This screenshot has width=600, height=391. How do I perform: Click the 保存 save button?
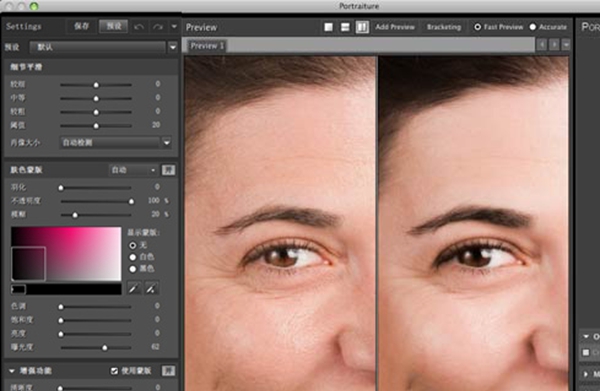82,26
